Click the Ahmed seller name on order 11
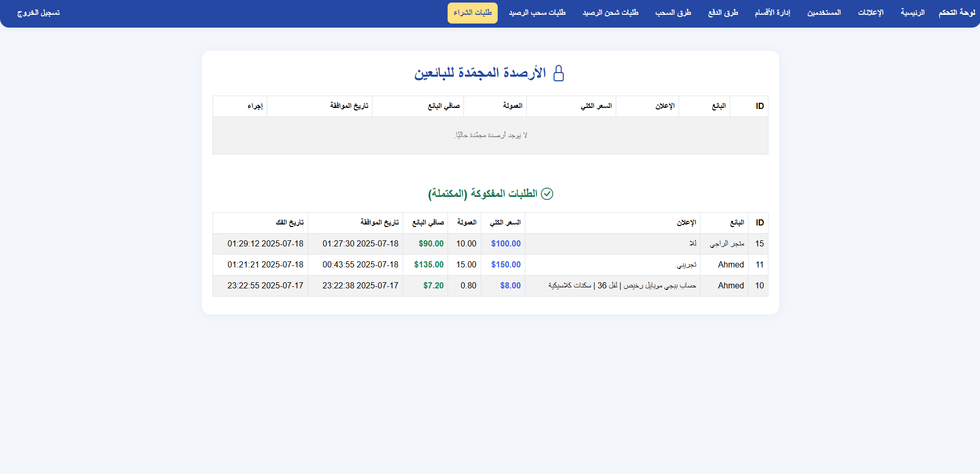Image resolution: width=980 pixels, height=474 pixels. pos(730,265)
